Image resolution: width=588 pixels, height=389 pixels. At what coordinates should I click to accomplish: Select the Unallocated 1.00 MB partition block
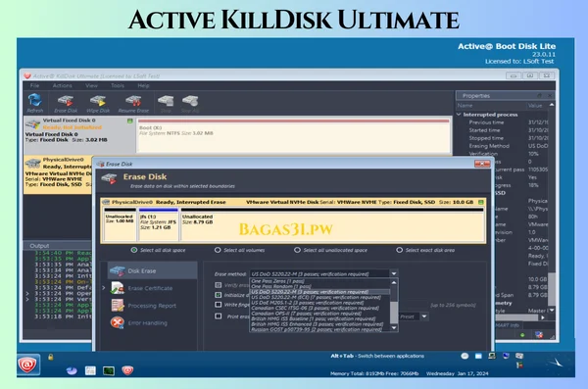[120, 224]
